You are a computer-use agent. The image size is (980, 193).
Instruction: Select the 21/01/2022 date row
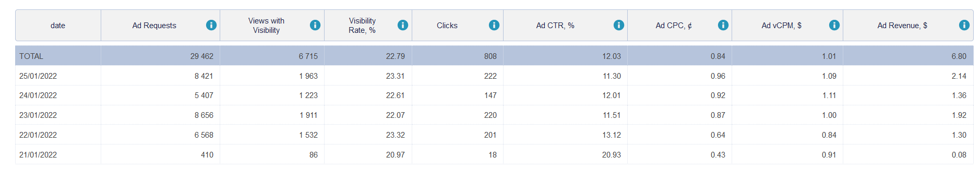click(x=494, y=155)
